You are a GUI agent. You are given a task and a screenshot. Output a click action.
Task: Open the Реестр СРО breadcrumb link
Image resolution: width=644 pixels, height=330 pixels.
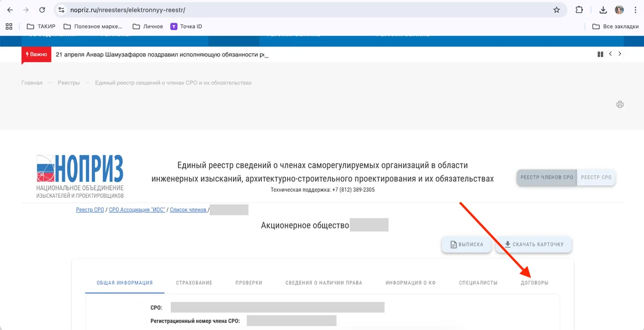tap(90, 210)
